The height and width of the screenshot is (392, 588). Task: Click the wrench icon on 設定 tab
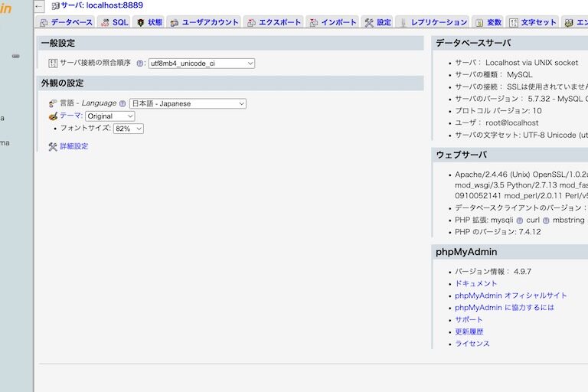point(369,23)
